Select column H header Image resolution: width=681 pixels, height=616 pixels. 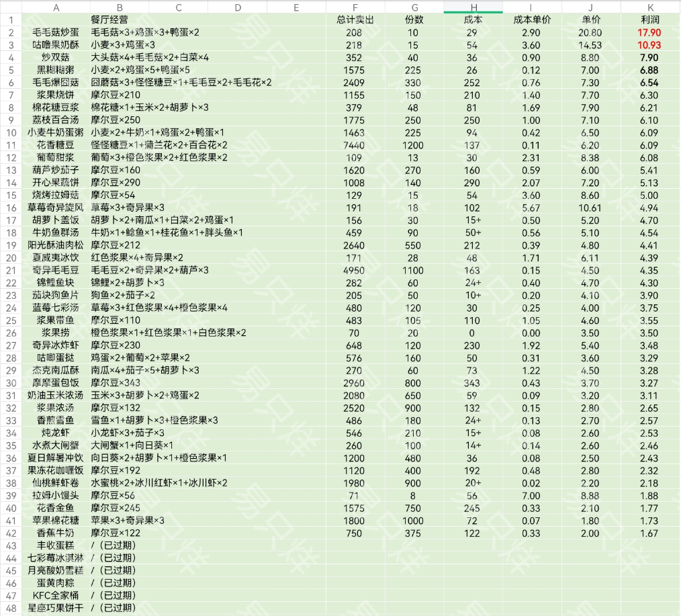coord(473,7)
